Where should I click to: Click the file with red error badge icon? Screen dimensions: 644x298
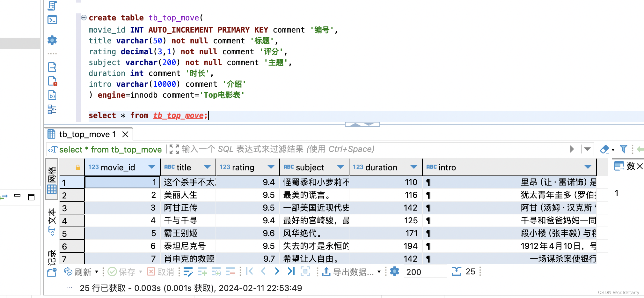click(x=52, y=81)
